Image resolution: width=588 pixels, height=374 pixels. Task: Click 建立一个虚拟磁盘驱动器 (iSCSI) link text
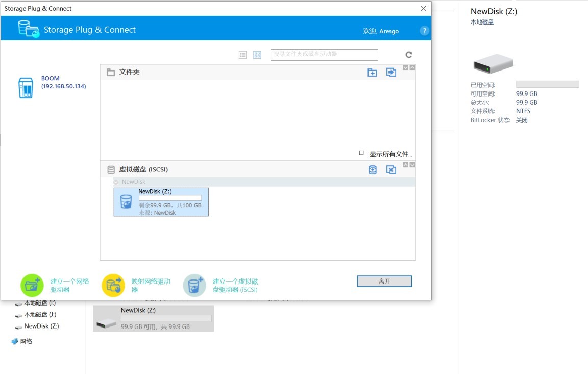coord(235,286)
